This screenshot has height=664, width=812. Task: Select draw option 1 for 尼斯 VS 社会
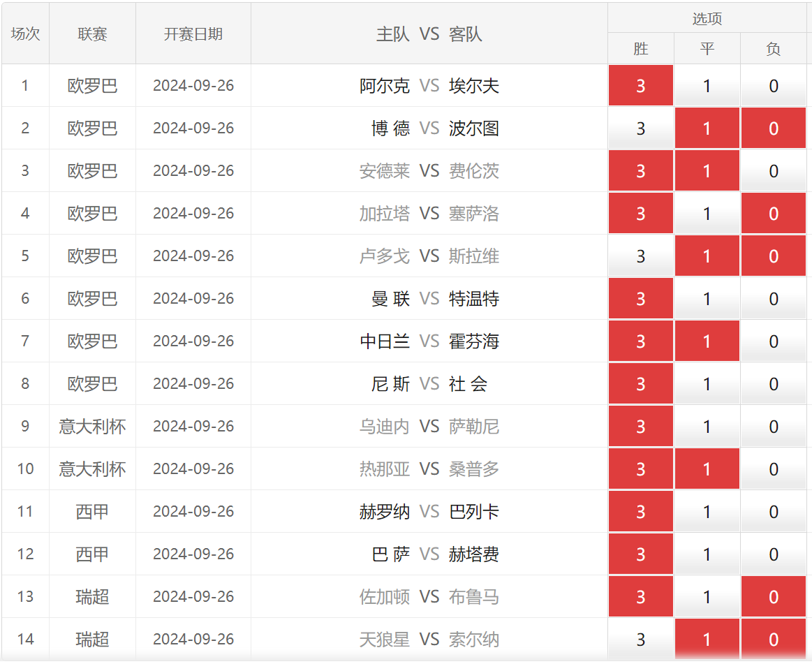[x=707, y=384]
